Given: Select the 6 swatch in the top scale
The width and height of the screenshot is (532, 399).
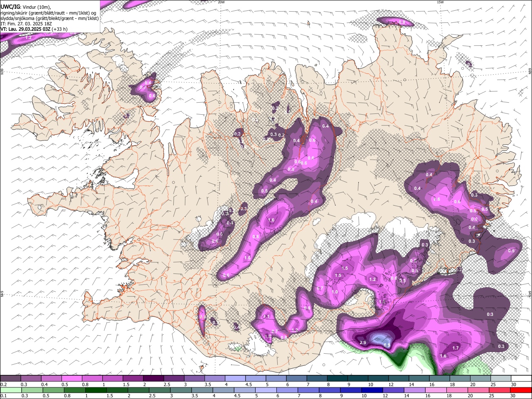Looking at the screenshot, I should click(297, 378).
